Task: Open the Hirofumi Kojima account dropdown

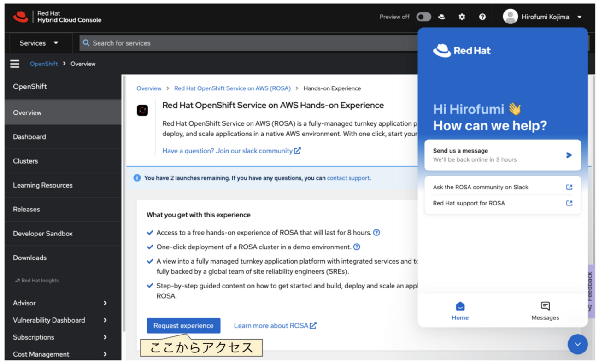Action: 543,17
